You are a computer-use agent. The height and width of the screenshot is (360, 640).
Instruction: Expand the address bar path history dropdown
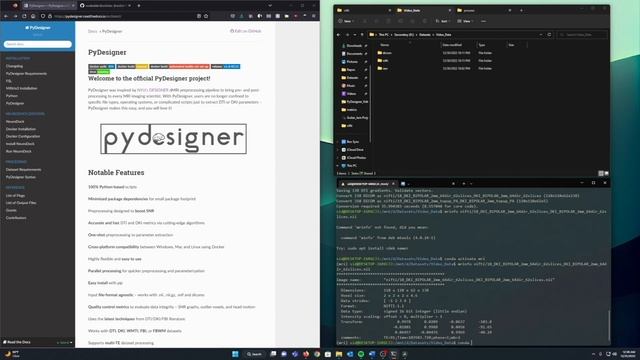click(541, 35)
